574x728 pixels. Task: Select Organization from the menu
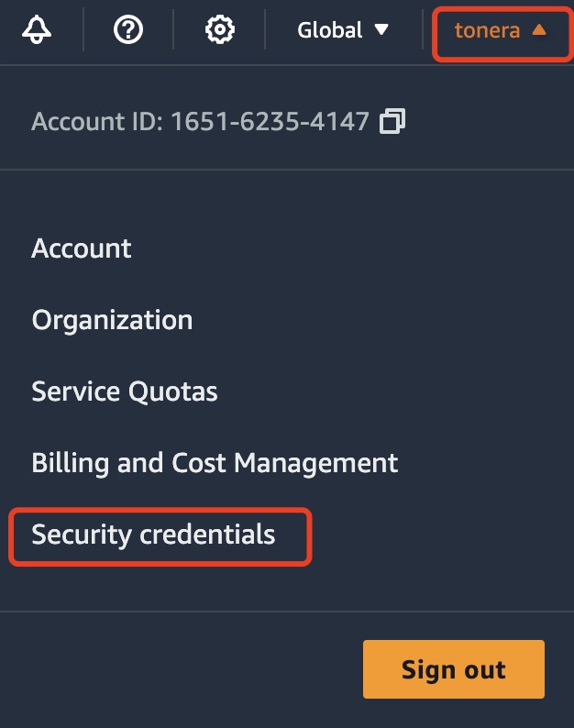[112, 320]
